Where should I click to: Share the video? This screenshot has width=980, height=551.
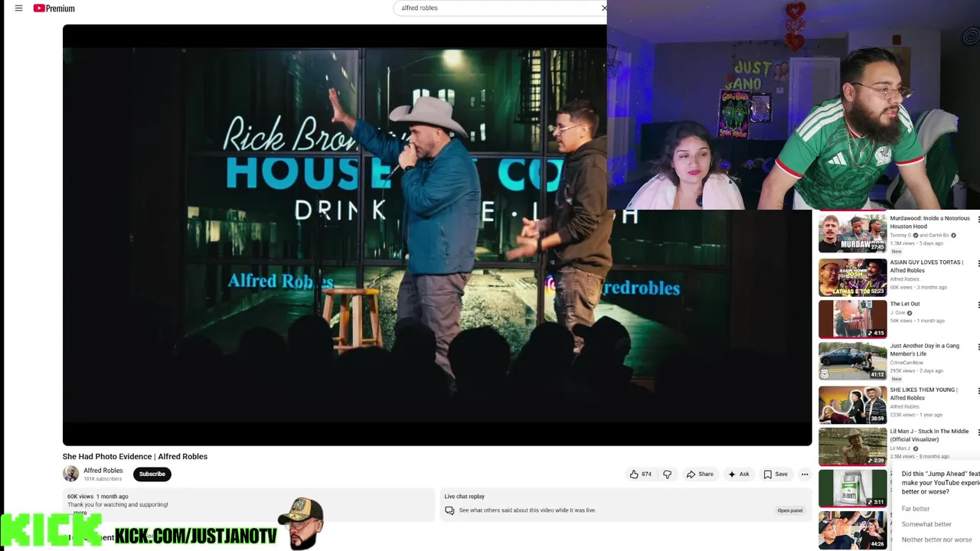[x=700, y=474]
